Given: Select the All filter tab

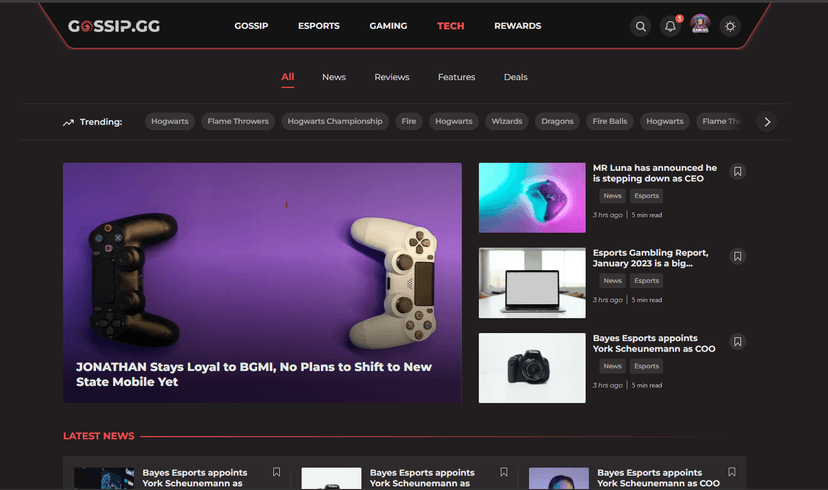Looking at the screenshot, I should [288, 77].
